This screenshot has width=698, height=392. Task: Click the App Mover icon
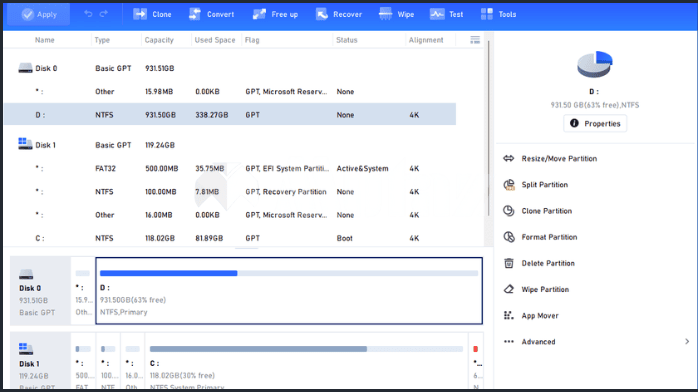click(x=509, y=315)
